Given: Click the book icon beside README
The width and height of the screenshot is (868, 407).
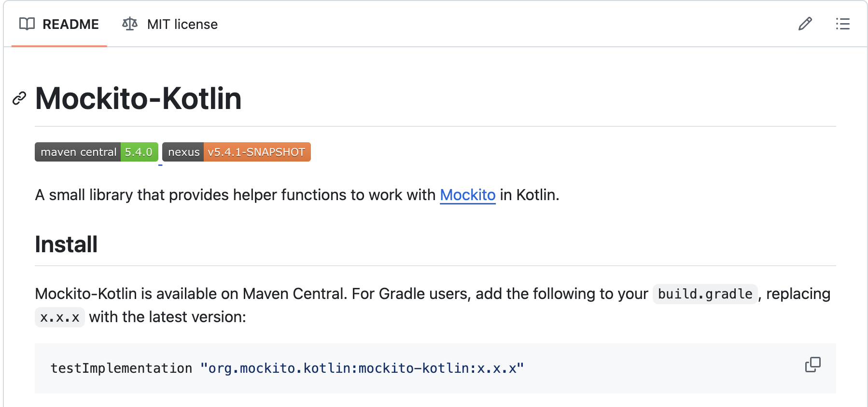Looking at the screenshot, I should tap(27, 24).
